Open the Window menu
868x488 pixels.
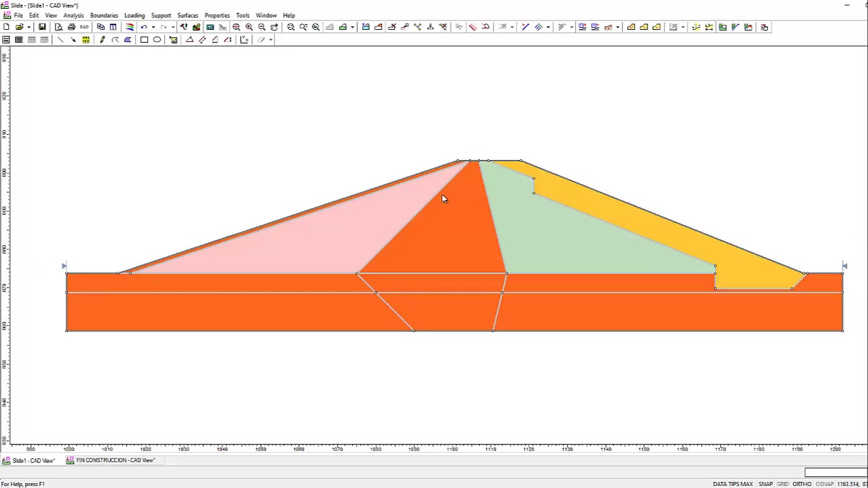(266, 15)
